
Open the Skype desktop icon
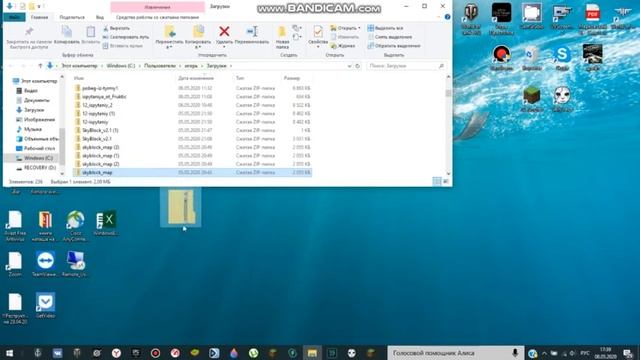[562, 57]
